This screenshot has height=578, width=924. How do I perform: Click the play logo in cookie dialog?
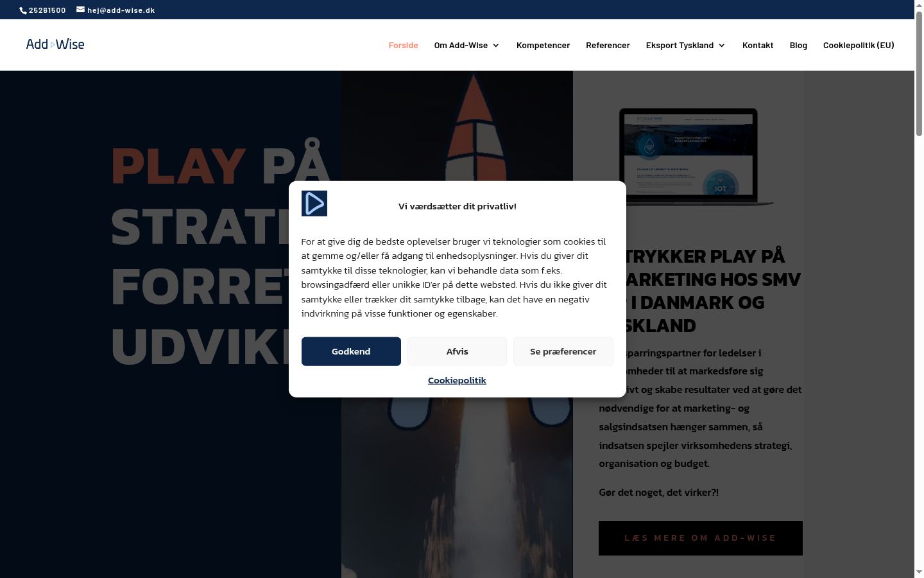click(314, 204)
